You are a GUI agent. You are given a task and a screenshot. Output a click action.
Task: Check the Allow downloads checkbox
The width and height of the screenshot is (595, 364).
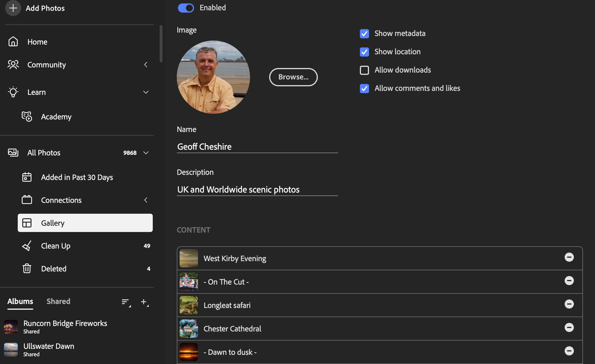click(364, 70)
